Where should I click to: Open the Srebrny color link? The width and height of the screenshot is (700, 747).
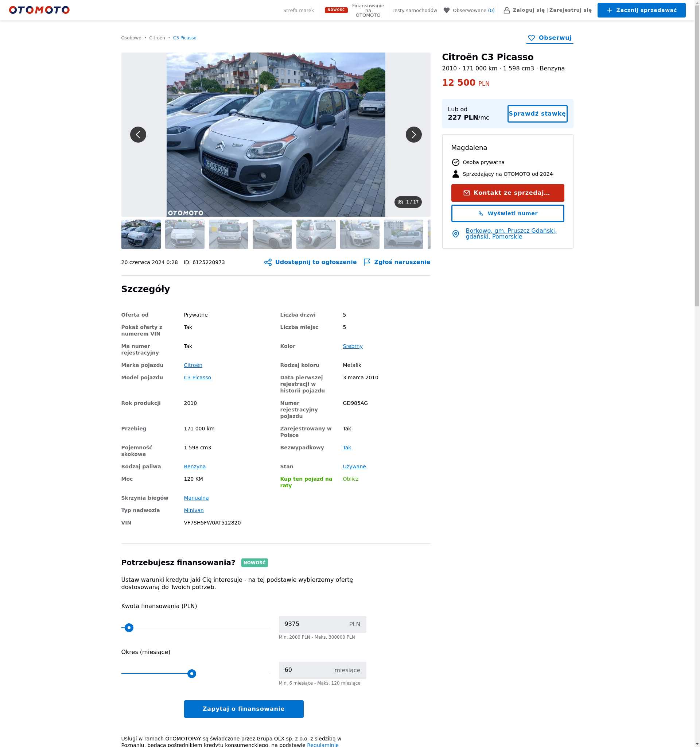(352, 347)
